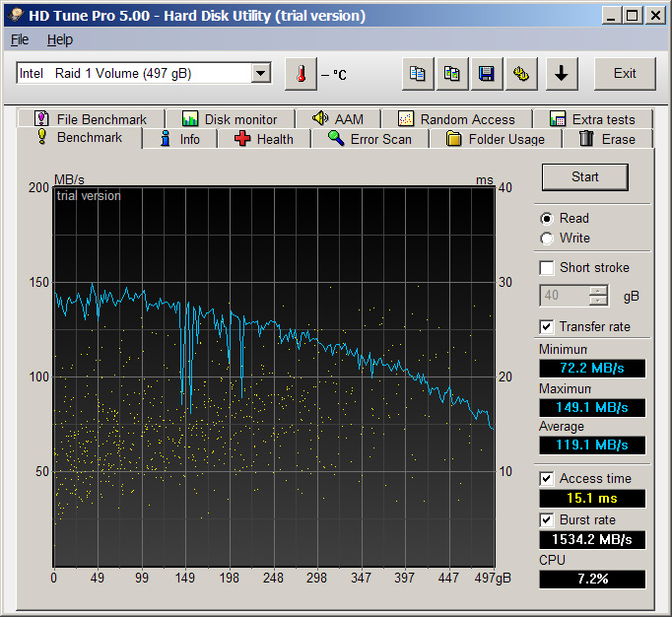Open the Help menu

tap(60, 39)
